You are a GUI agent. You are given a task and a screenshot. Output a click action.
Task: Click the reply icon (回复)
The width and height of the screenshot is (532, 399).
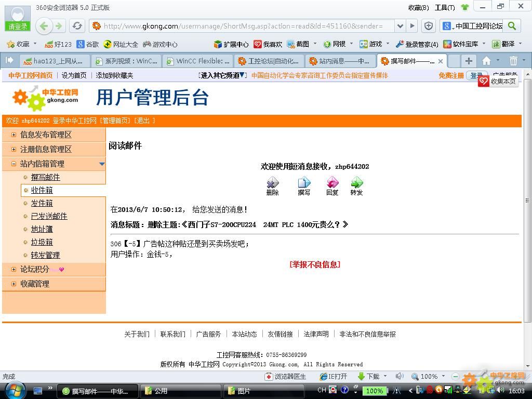[x=332, y=185]
